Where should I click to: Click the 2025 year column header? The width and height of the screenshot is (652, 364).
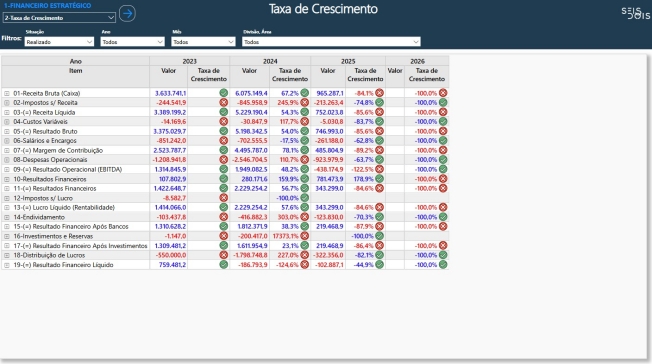pos(348,61)
